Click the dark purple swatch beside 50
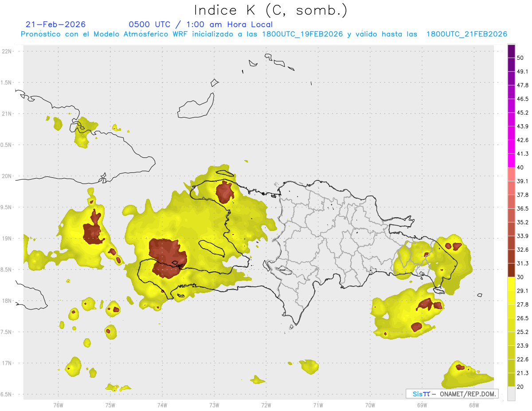 pyautogui.click(x=511, y=51)
